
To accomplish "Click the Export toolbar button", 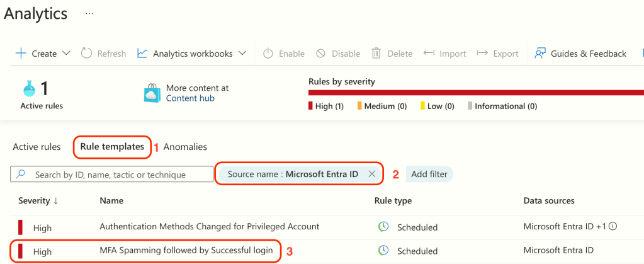I will tap(497, 54).
